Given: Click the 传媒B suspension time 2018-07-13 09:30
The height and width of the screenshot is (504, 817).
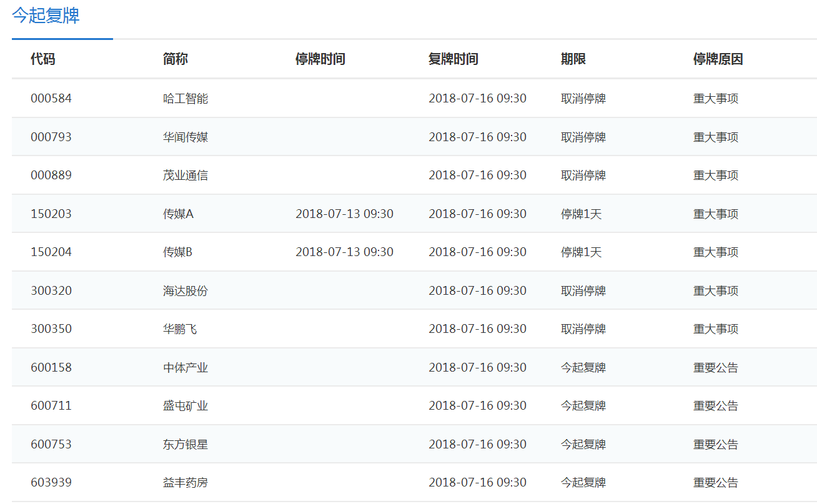Looking at the screenshot, I should pyautogui.click(x=344, y=252).
